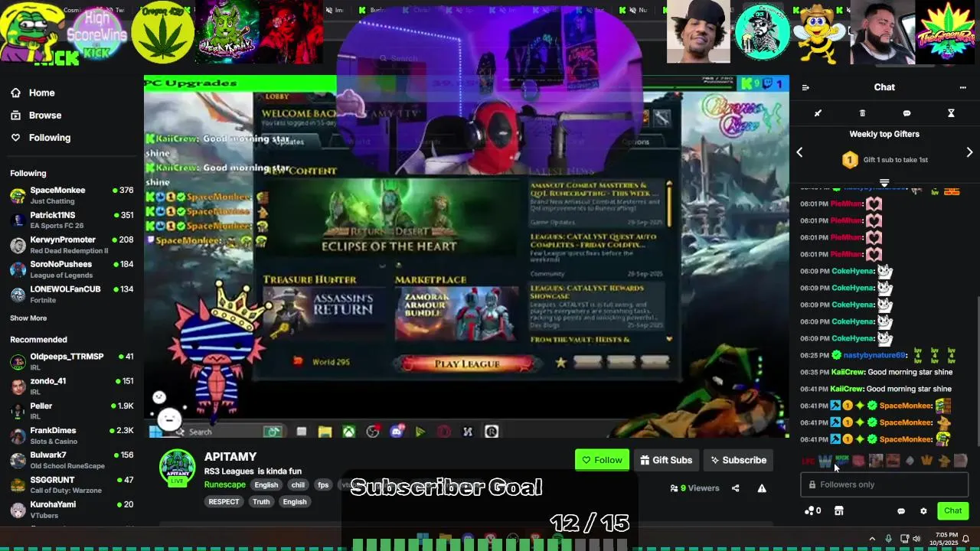
Task: Click the 'RESPECT' stream tag
Action: pyautogui.click(x=224, y=502)
